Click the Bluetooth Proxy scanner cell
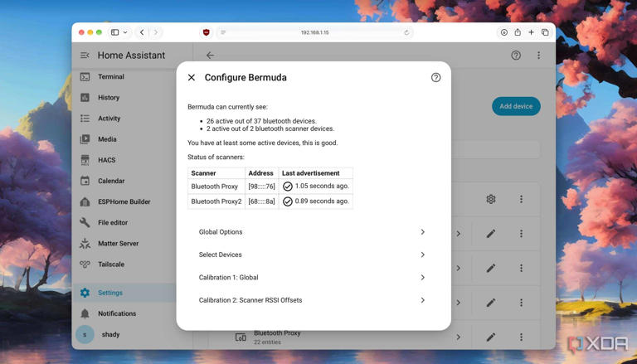The width and height of the screenshot is (637, 364). click(x=216, y=187)
